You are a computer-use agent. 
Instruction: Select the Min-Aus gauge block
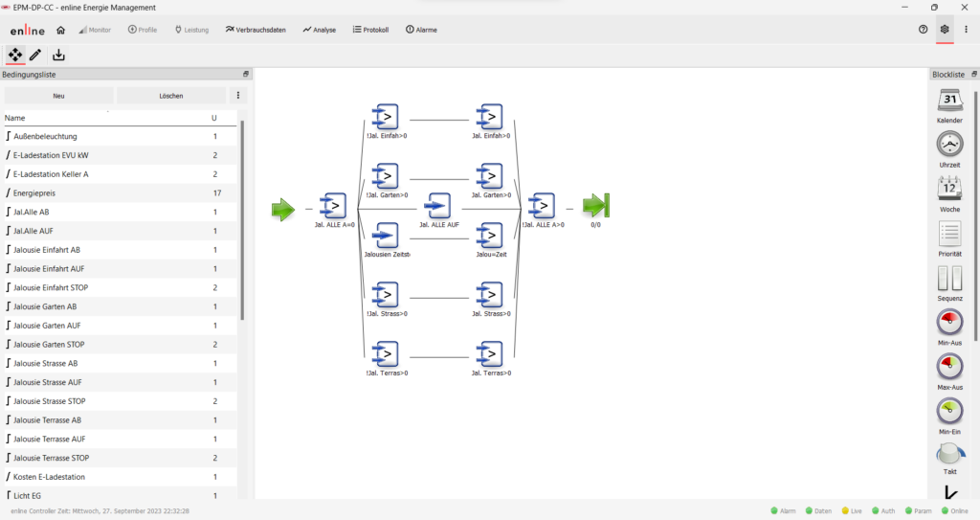coord(949,322)
